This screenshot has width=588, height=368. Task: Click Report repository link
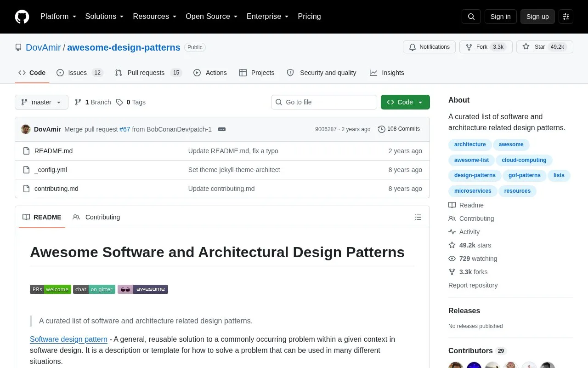coord(473,285)
